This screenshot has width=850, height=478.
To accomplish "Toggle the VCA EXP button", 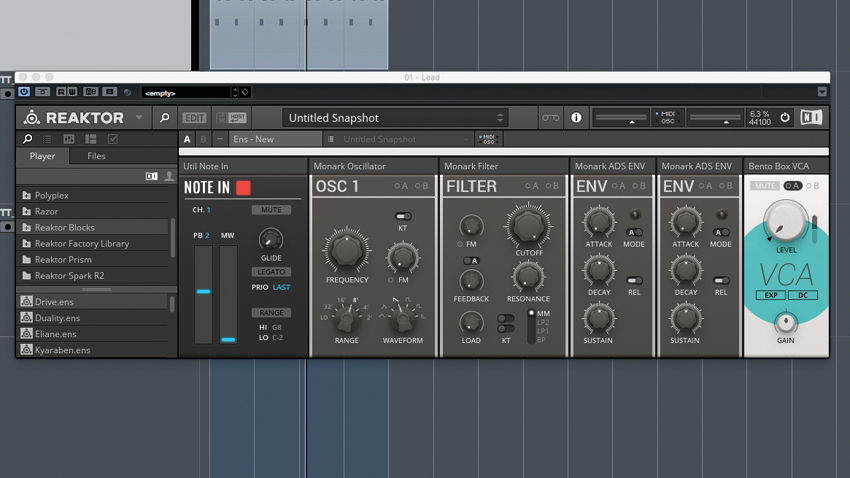I will 771,295.
